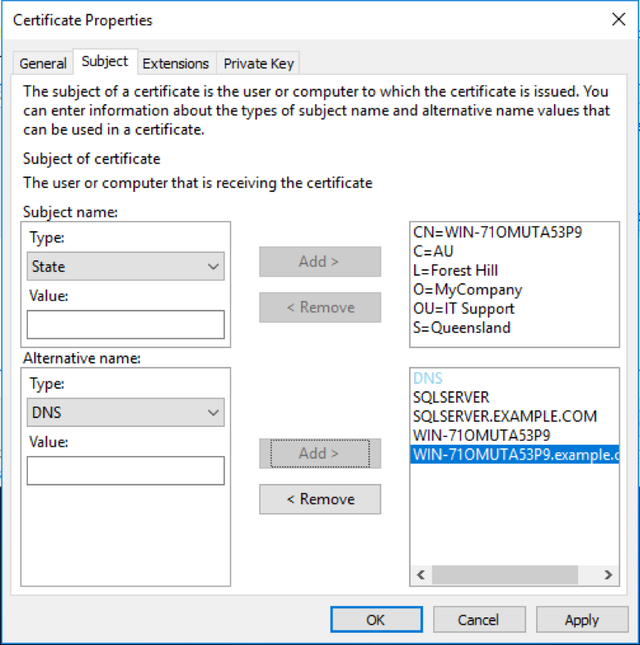This screenshot has width=640, height=645.
Task: Click the Add button for Alternative name
Action: [320, 453]
